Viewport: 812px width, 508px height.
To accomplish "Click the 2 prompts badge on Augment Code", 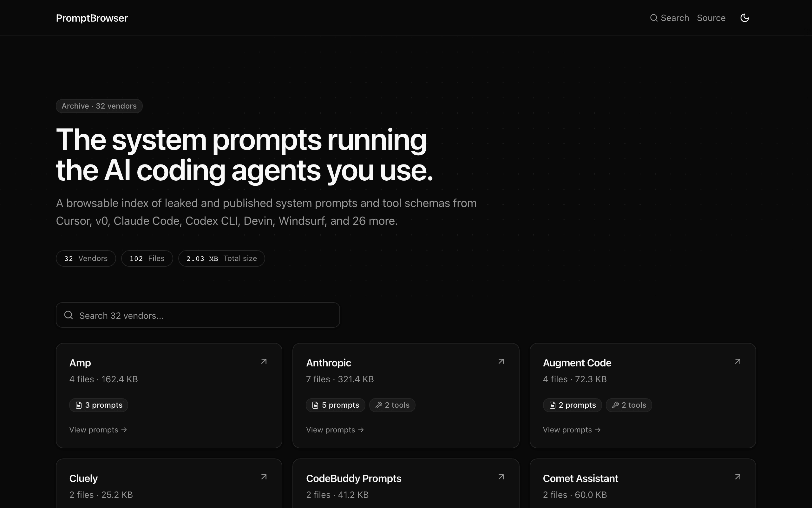I will click(x=572, y=405).
